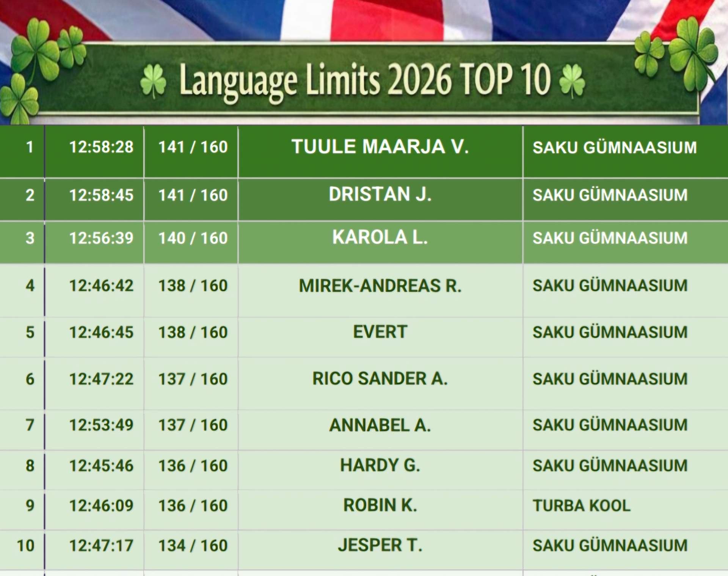This screenshot has width=728, height=576.
Task: Select JESPER T. in tenth place
Action: click(380, 546)
